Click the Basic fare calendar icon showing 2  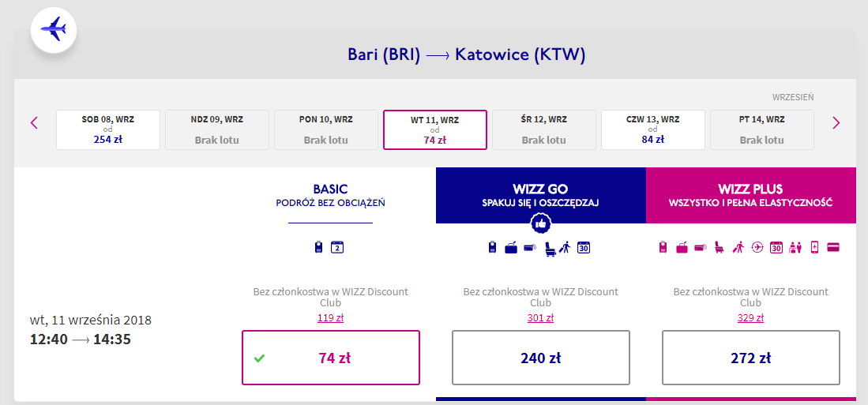click(x=336, y=247)
